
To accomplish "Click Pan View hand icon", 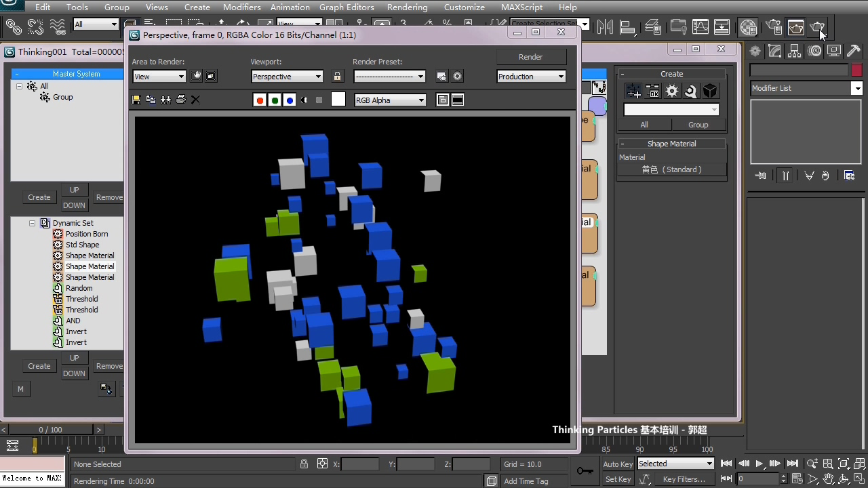I will 828,479.
